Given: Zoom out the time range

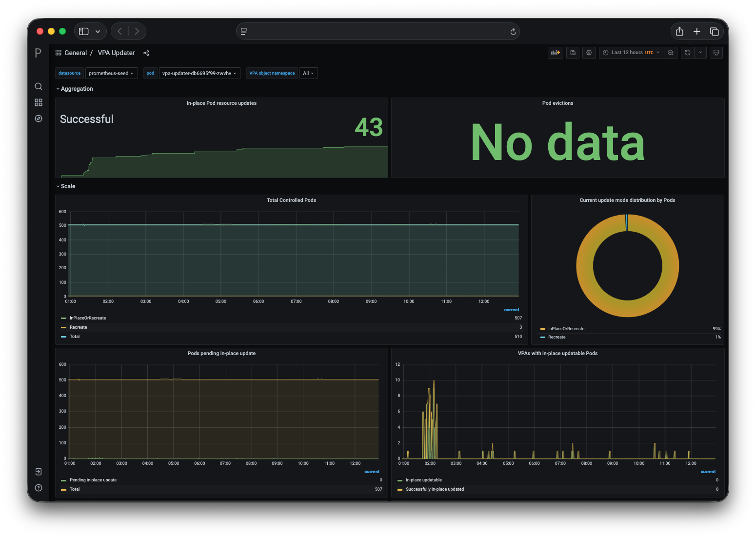Looking at the screenshot, I should pos(671,53).
